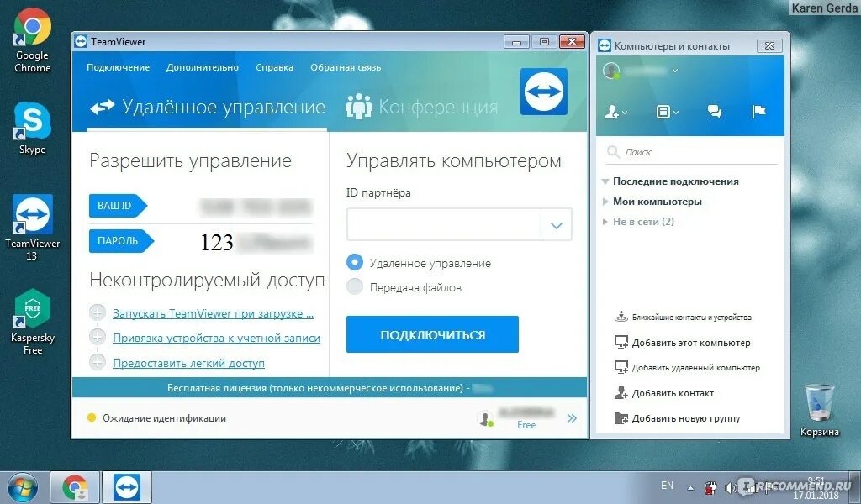This screenshot has height=504, width=861.
Task: Expand Мои компьютеры group
Action: coord(605,202)
